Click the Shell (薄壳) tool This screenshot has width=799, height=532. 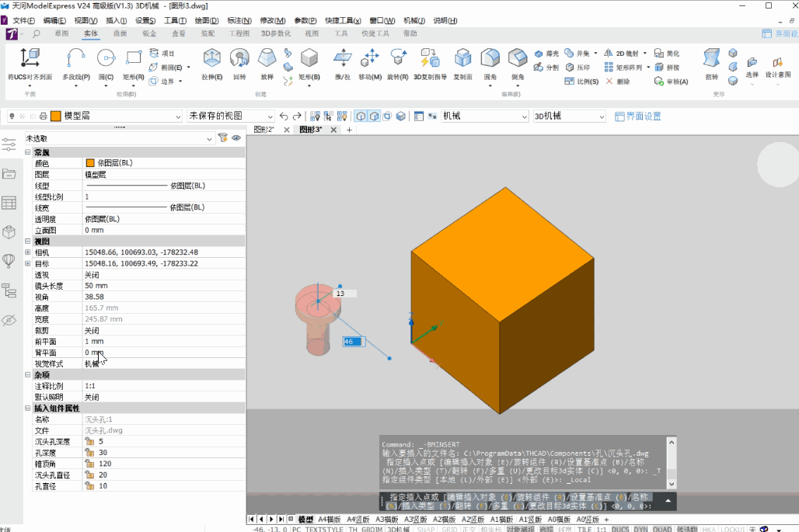pyautogui.click(x=546, y=54)
